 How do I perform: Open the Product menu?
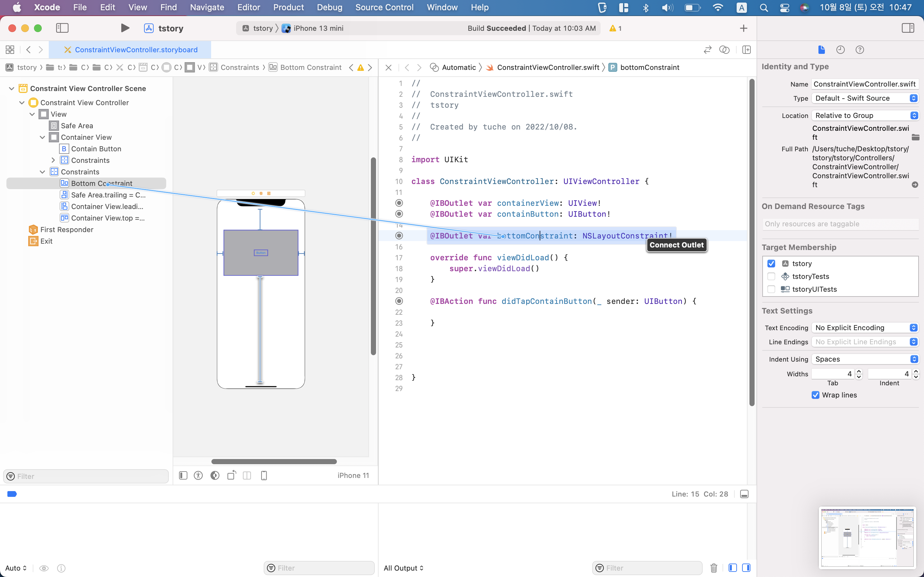288,7
